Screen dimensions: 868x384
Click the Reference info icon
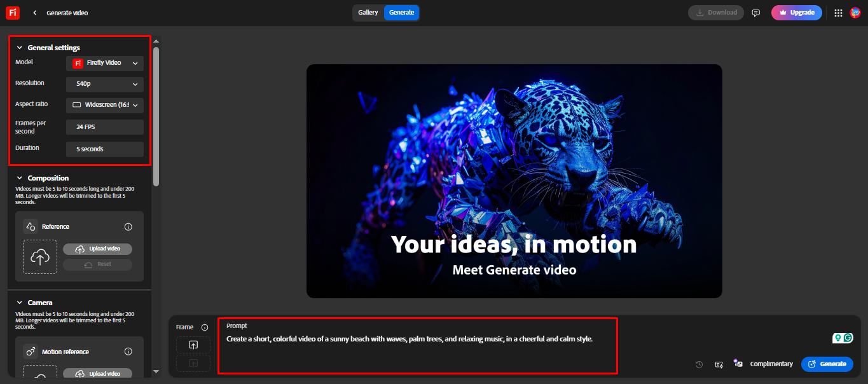click(128, 226)
